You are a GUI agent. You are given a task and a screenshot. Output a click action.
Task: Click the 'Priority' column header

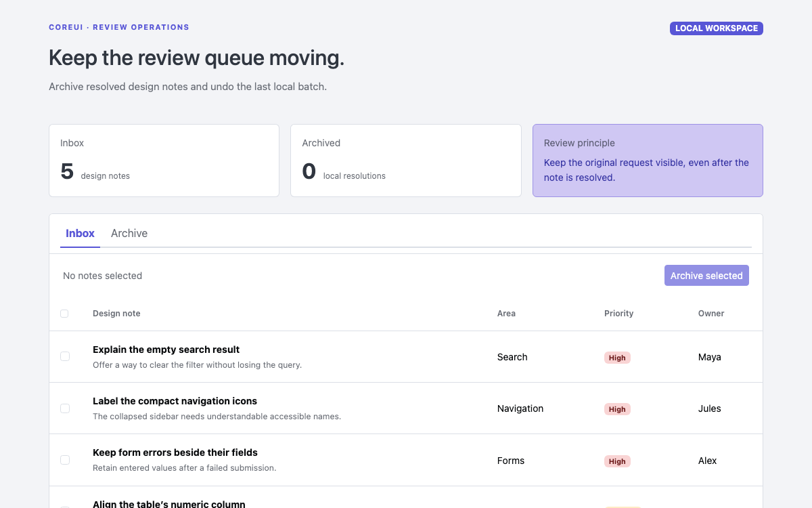[x=618, y=314]
